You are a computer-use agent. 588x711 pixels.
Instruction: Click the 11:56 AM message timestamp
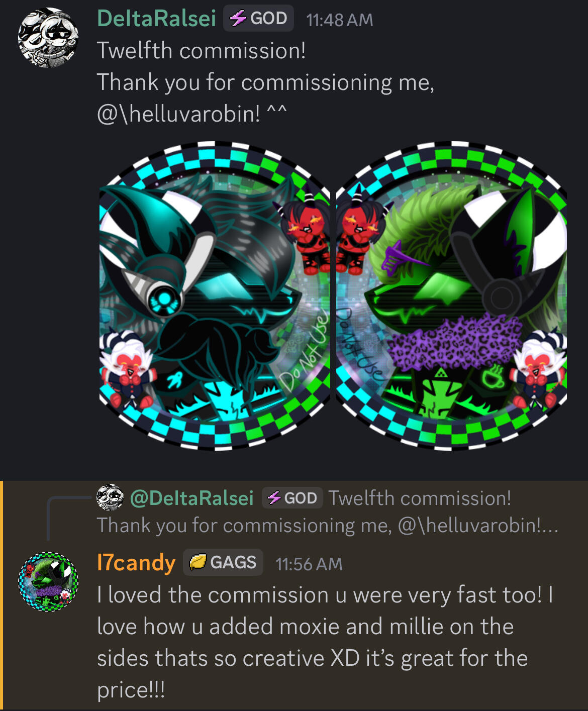[x=309, y=564]
